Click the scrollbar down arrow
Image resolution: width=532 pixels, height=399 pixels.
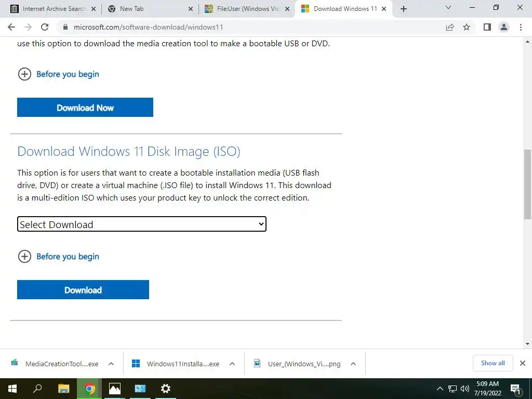[527, 344]
